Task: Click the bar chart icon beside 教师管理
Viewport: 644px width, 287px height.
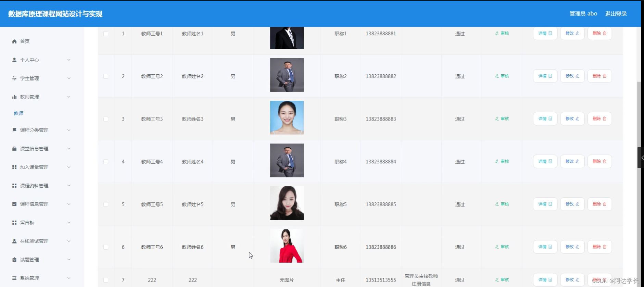Action: click(14, 97)
